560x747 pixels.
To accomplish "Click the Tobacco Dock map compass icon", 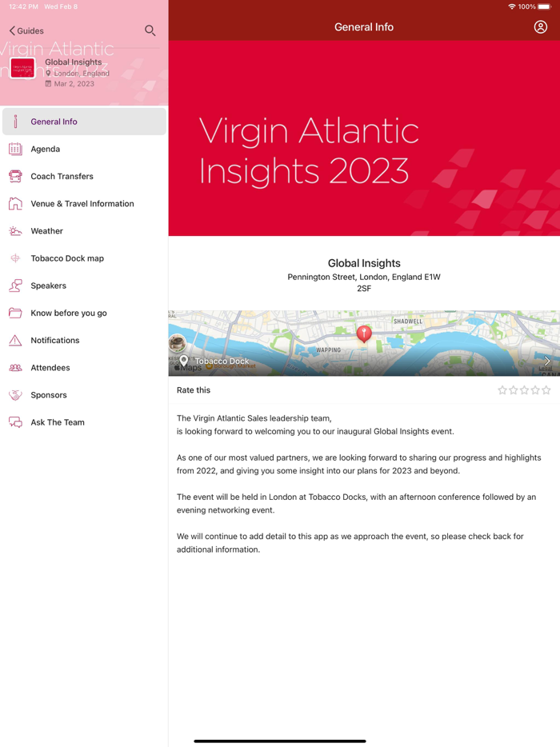I will [x=15, y=258].
